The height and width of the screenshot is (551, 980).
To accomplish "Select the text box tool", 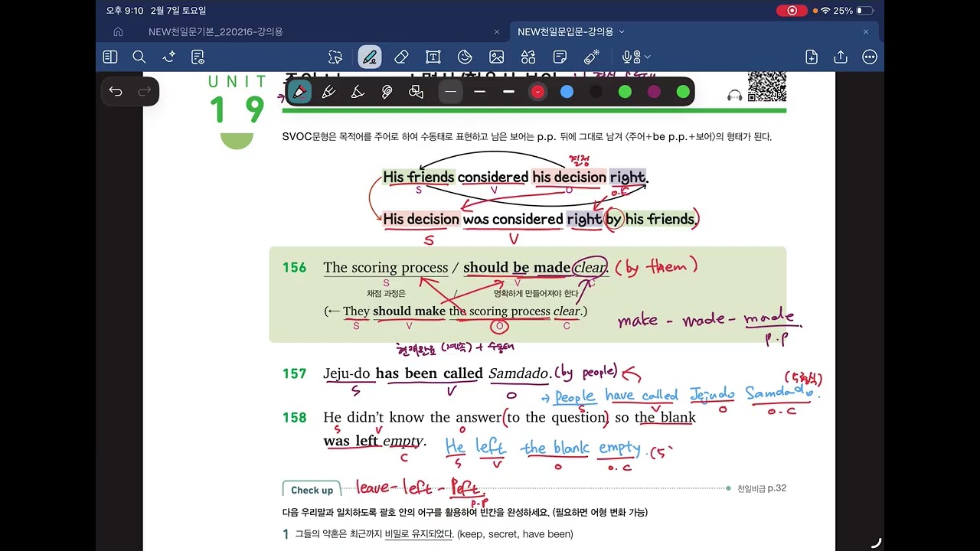I will [x=433, y=57].
